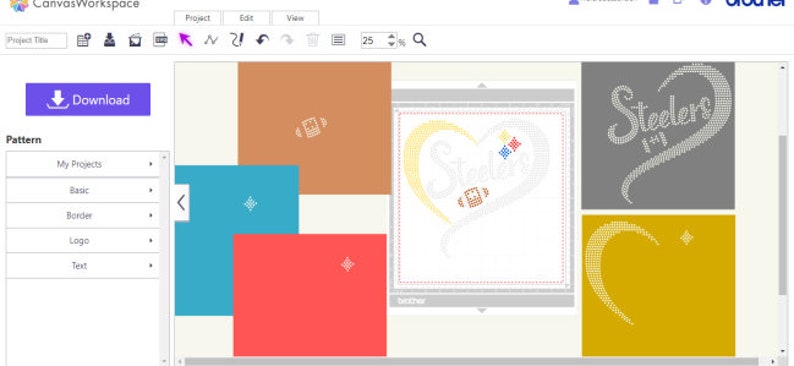Switch to the View tab
794x366 pixels.
(295, 18)
